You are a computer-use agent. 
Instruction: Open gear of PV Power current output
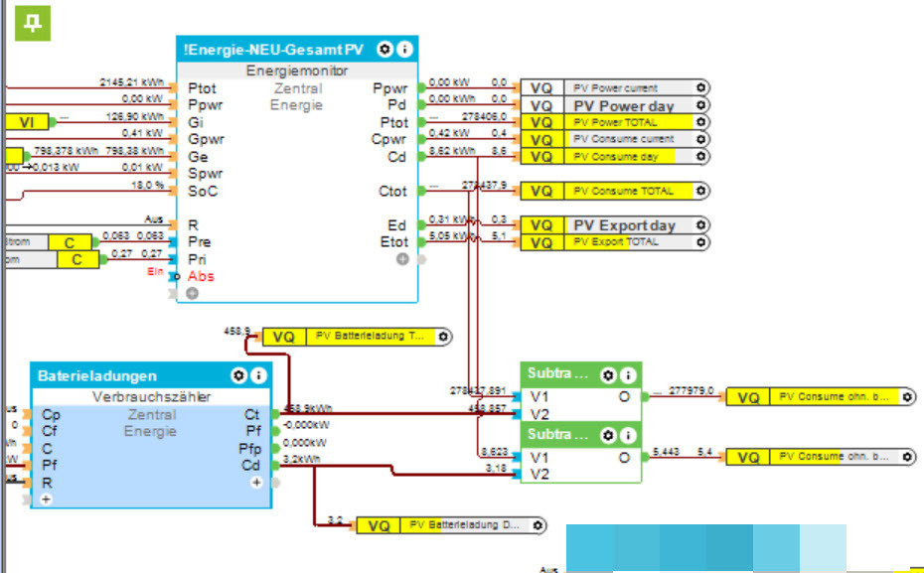(x=700, y=87)
